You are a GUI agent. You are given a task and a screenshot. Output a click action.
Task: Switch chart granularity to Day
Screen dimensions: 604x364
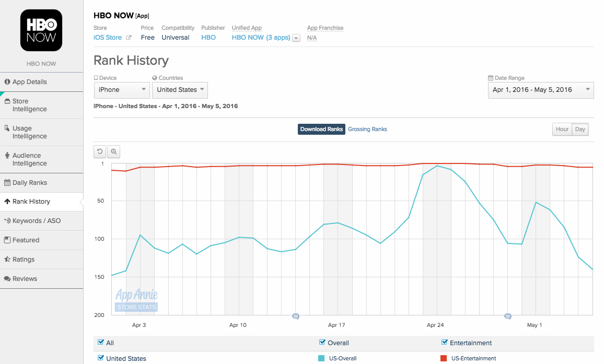tap(580, 129)
